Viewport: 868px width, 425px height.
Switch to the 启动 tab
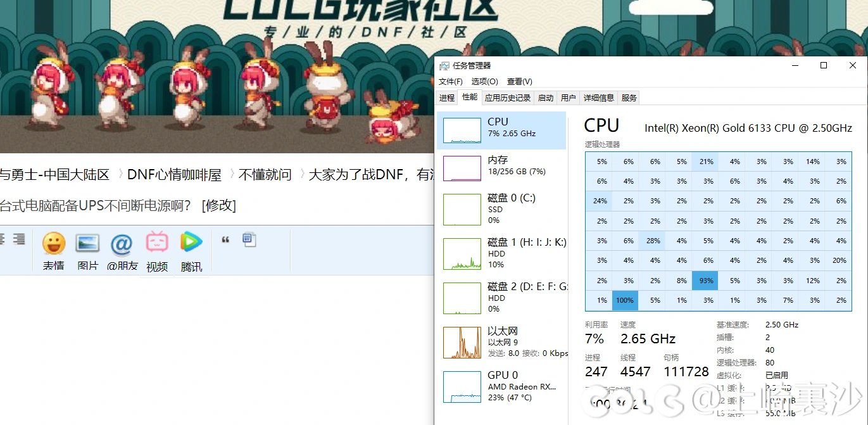pos(546,98)
